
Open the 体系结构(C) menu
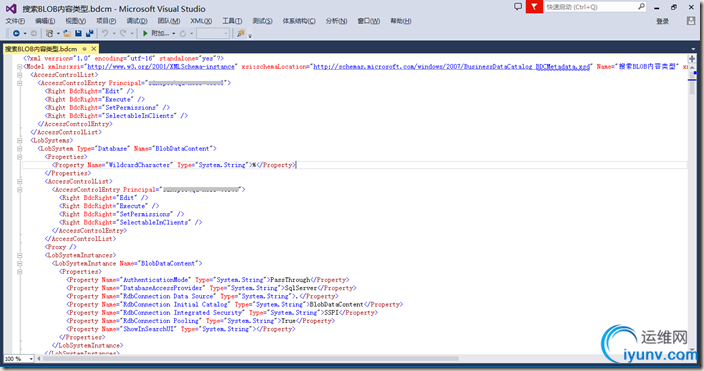pos(299,21)
